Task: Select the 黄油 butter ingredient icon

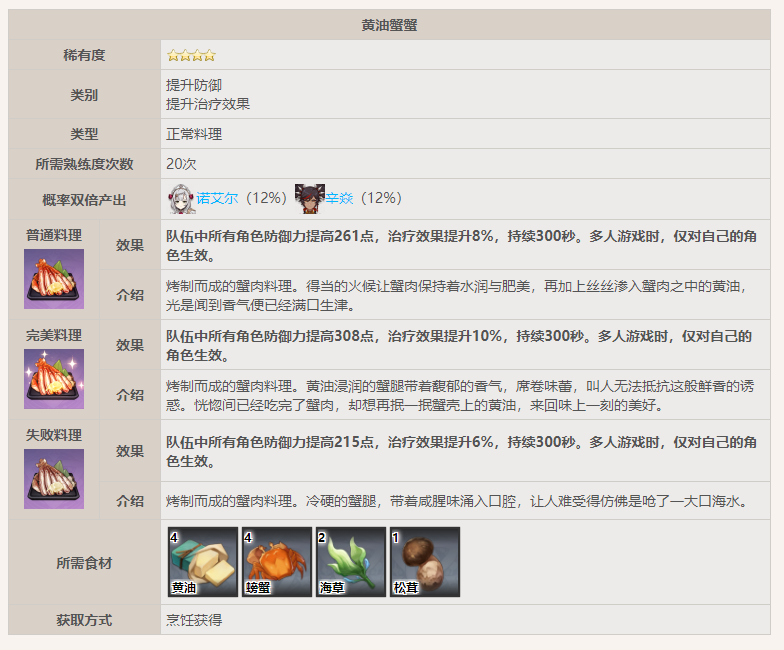Action: coord(203,562)
